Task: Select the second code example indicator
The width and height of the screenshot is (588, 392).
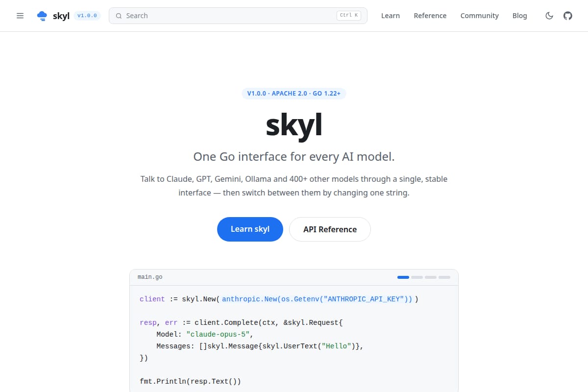Action: click(417, 277)
